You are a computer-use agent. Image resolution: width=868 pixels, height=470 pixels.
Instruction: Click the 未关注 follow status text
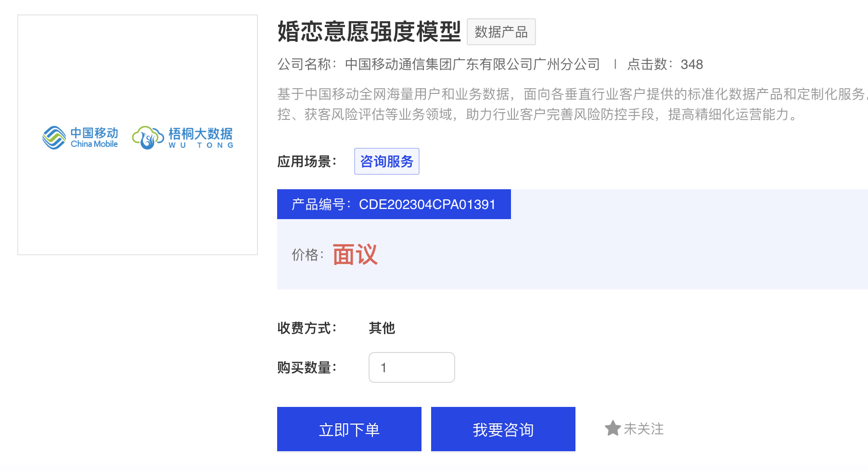(x=643, y=429)
